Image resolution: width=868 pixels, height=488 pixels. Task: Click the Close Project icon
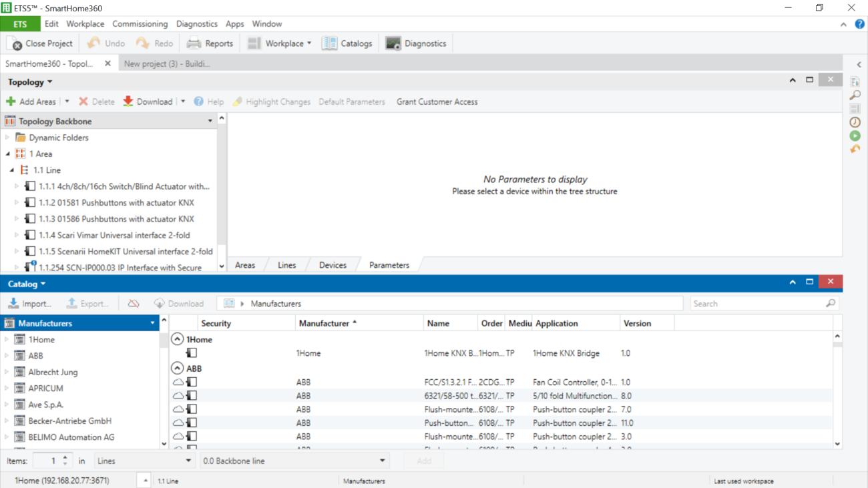pos(15,44)
